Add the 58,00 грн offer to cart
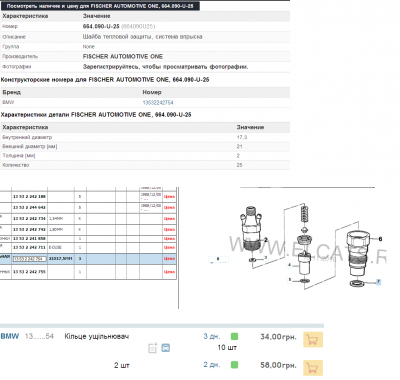The image size is (400, 380). [x=313, y=368]
